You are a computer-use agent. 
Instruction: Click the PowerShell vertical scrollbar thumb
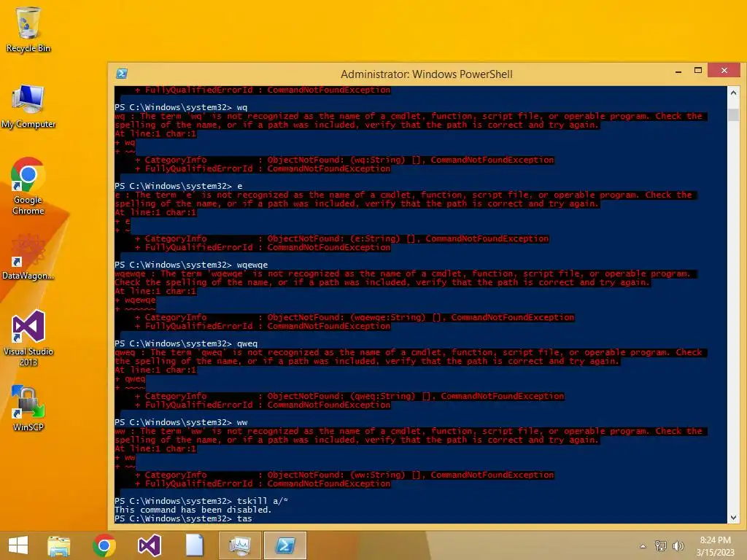[734, 114]
